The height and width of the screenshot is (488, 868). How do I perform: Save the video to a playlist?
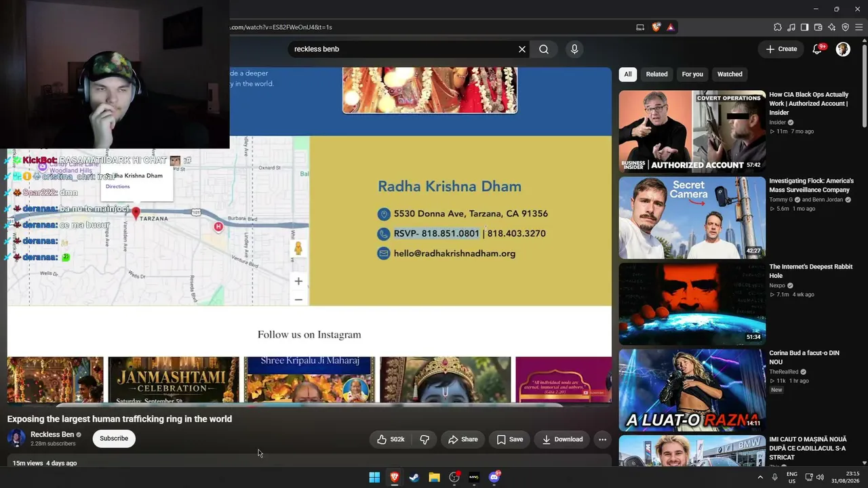[x=510, y=439]
